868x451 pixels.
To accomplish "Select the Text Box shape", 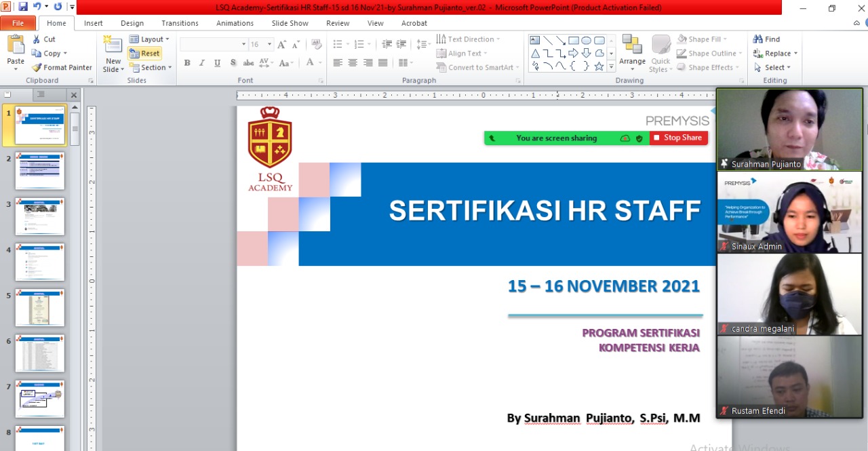I will click(x=534, y=40).
